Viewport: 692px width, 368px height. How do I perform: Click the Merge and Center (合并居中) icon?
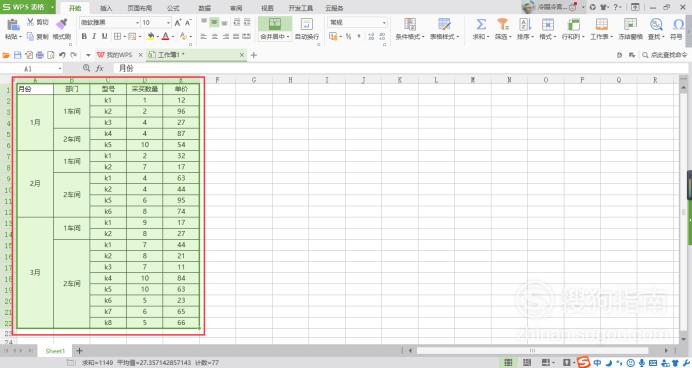[x=275, y=24]
